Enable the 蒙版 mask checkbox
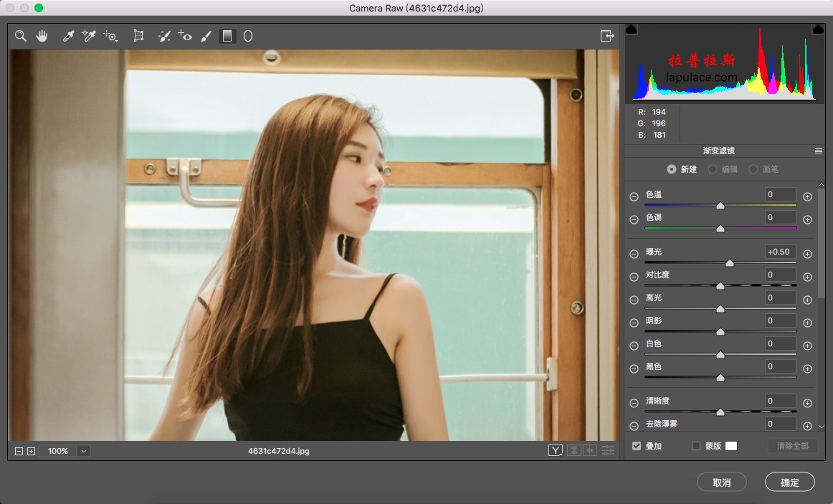 (x=696, y=446)
